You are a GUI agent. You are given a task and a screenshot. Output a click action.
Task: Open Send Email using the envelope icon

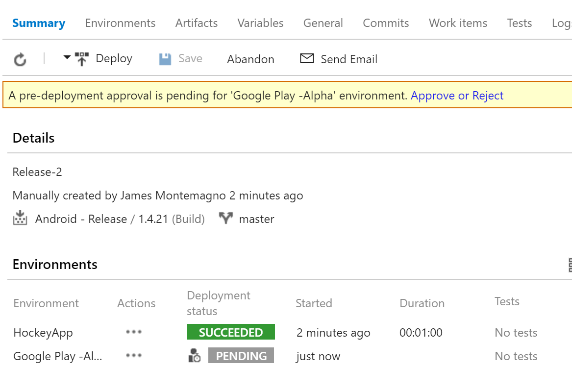(x=306, y=58)
